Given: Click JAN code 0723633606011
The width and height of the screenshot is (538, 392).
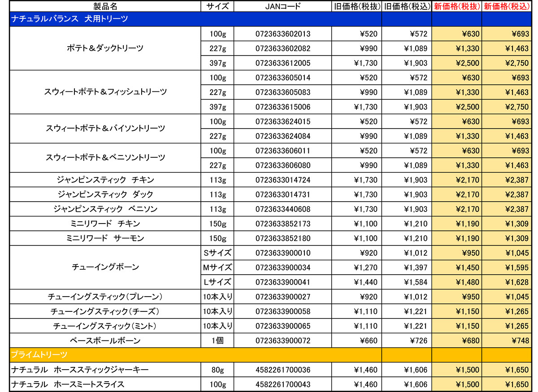Looking at the screenshot, I should click(x=283, y=151).
